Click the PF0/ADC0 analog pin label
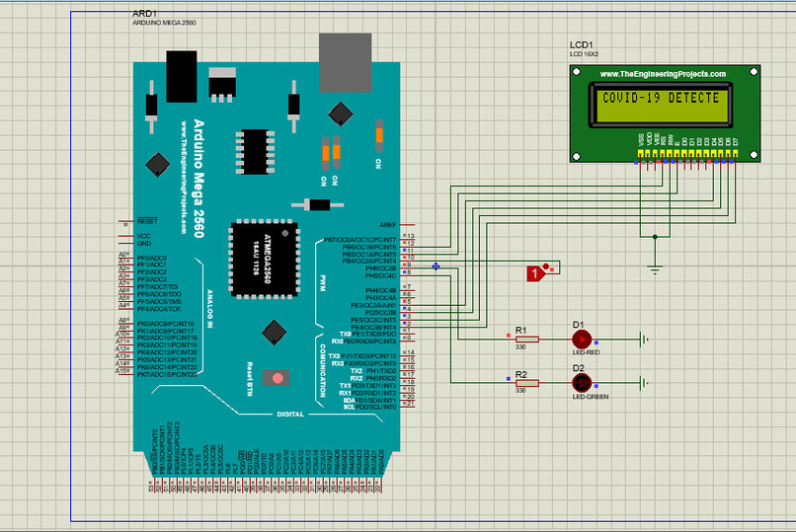The image size is (796, 532). pos(151,259)
